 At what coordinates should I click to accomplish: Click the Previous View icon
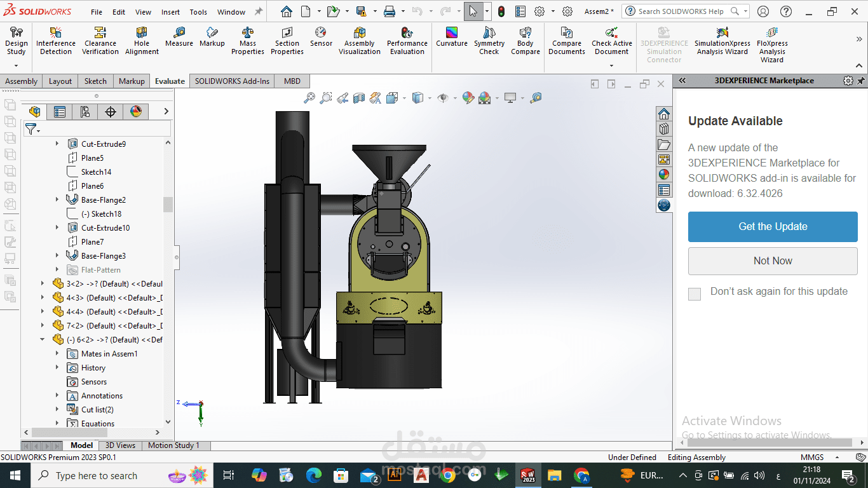click(342, 98)
